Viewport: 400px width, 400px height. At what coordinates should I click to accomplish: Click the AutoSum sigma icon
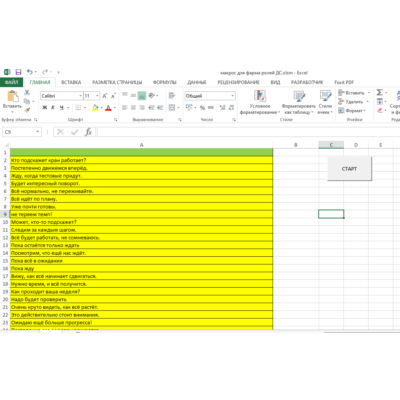coord(380,92)
